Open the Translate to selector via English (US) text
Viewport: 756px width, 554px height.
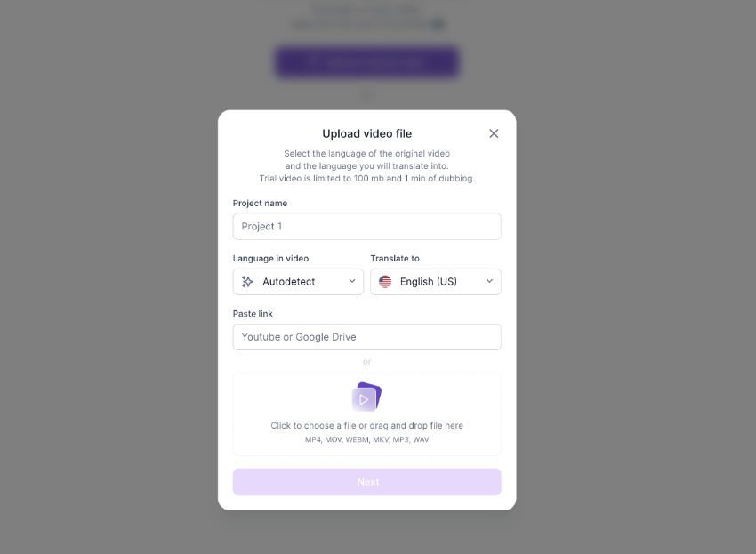[429, 282]
